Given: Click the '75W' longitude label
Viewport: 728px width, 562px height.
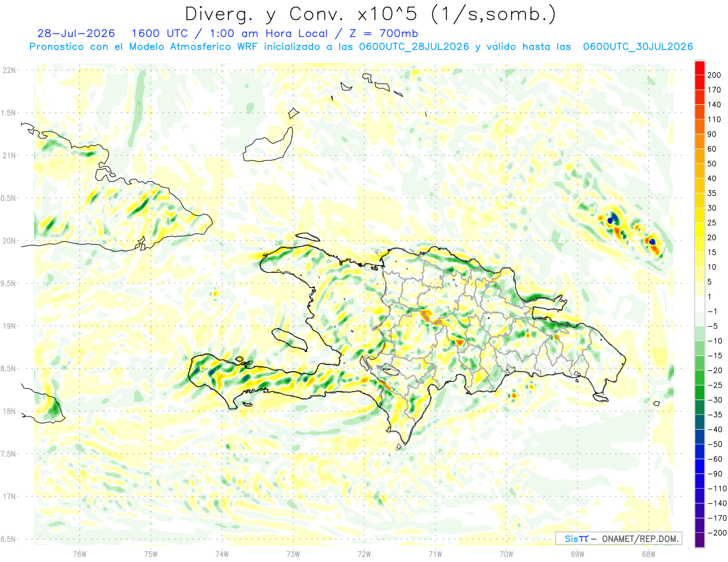Looking at the screenshot, I should 151,554.
